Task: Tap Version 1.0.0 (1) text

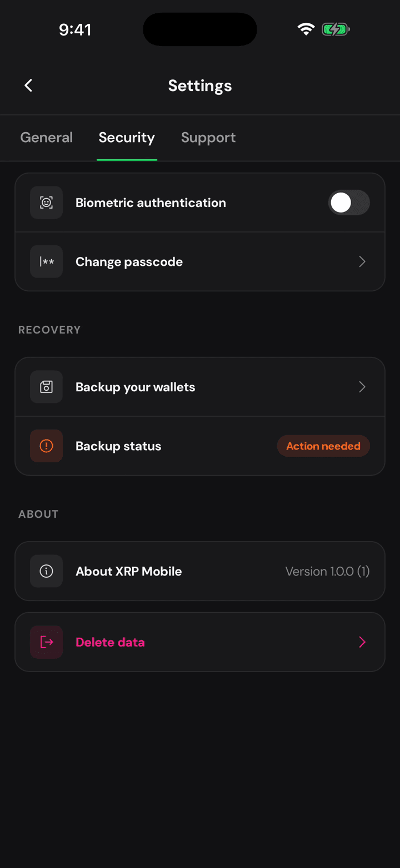Action: tap(327, 571)
